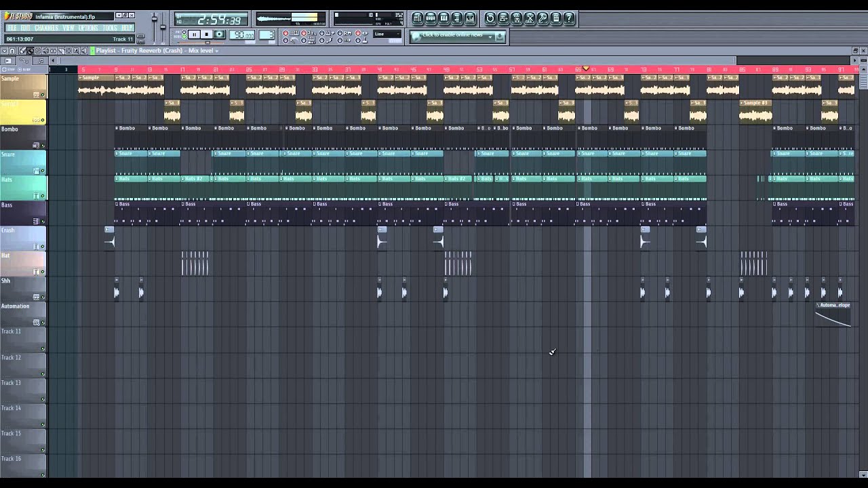This screenshot has width=868, height=488.
Task: Mute the Snare track
Action: 43,171
